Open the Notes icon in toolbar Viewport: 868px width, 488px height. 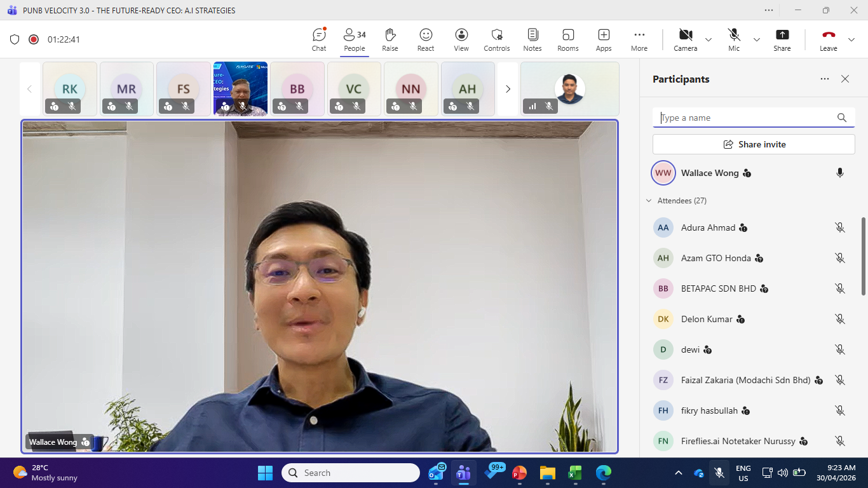coord(532,39)
